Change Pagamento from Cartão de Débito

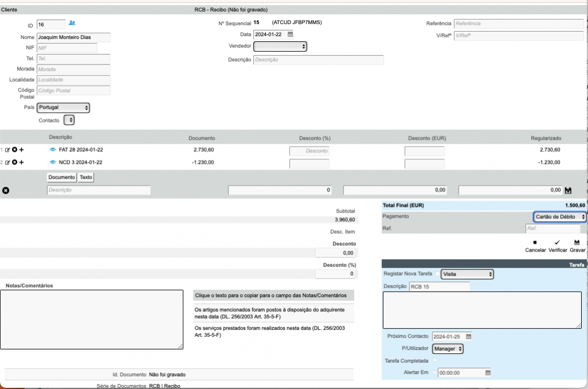click(559, 217)
